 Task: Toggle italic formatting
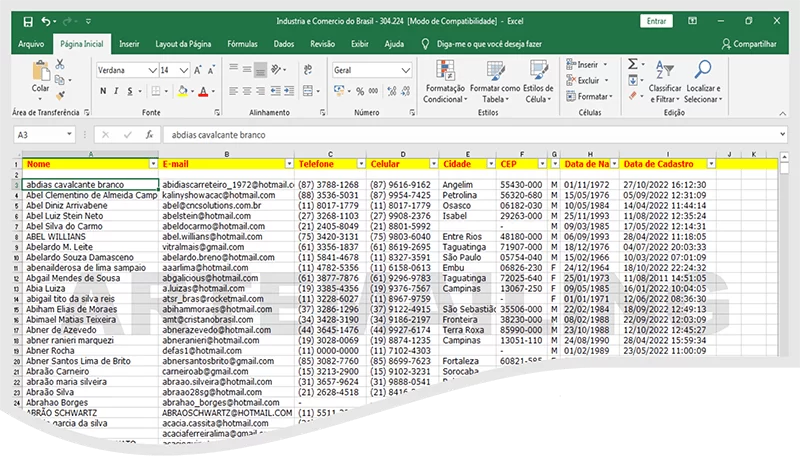(x=116, y=91)
